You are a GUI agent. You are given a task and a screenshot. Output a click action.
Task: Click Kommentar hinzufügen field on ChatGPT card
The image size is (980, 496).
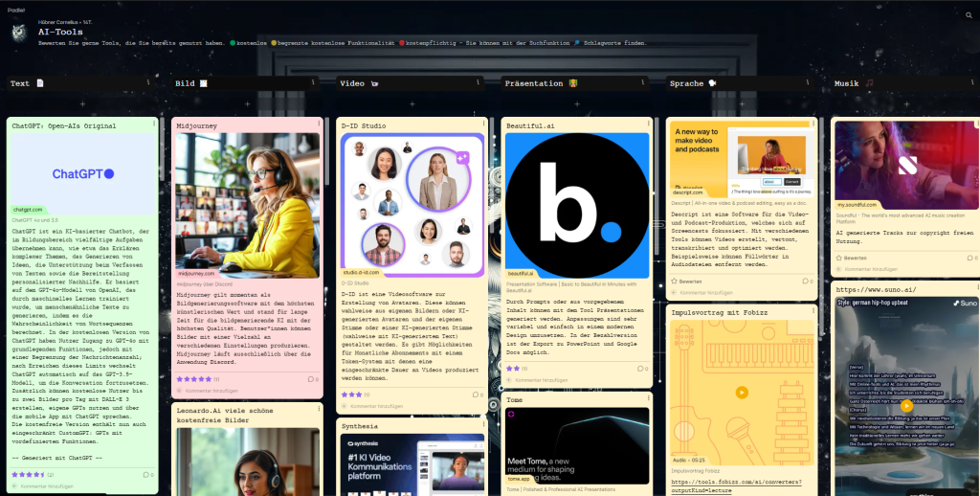coord(47,486)
